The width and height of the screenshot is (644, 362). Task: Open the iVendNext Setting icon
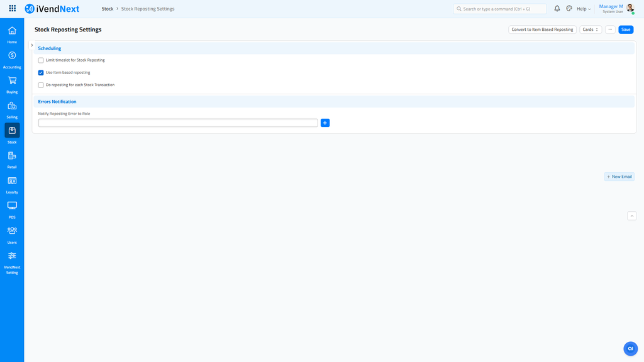[11, 255]
